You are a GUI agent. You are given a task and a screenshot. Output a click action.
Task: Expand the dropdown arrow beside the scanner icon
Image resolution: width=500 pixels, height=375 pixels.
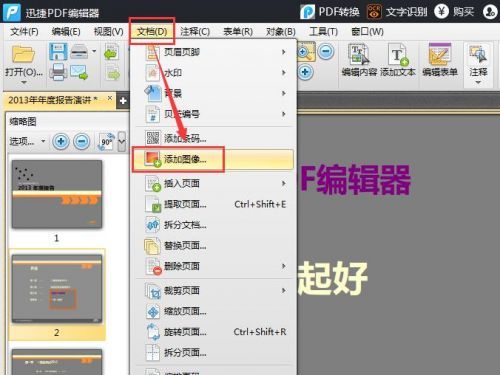click(x=94, y=51)
